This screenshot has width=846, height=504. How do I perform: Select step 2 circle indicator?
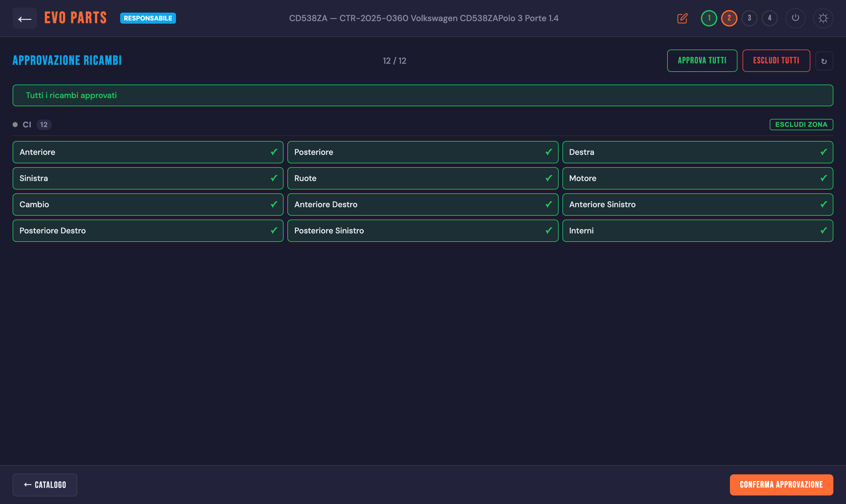(x=729, y=18)
